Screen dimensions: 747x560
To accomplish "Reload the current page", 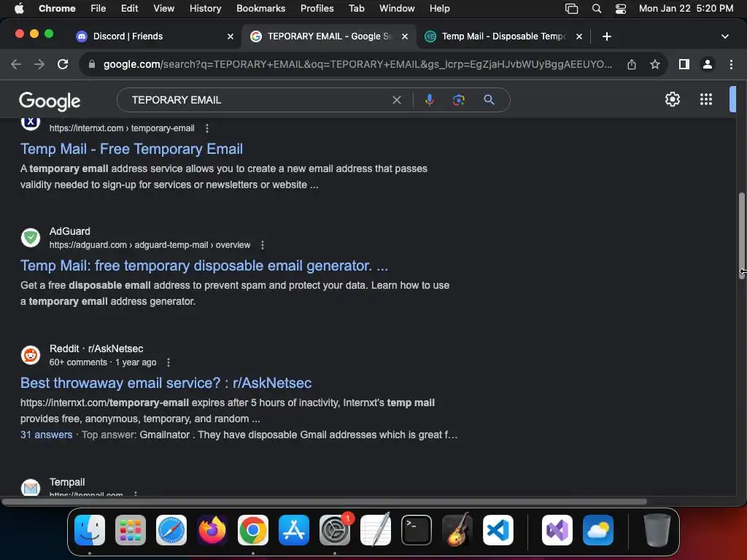I will coord(63,64).
